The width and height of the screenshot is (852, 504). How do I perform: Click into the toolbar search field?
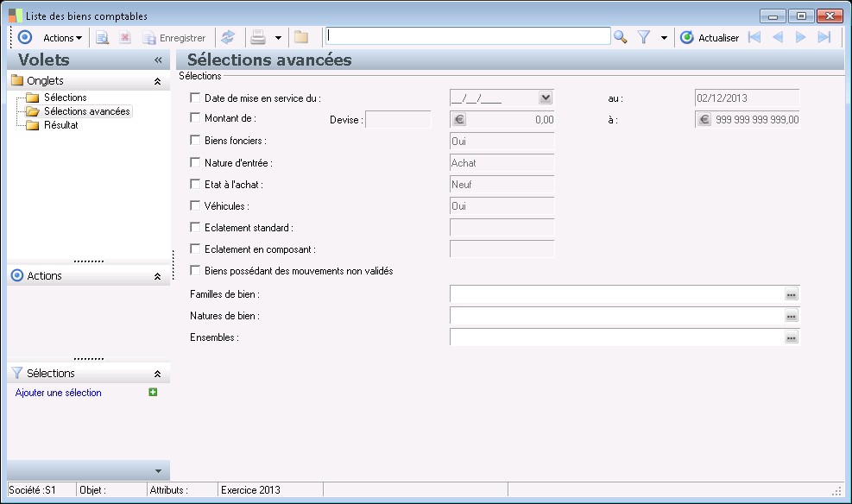click(x=468, y=36)
